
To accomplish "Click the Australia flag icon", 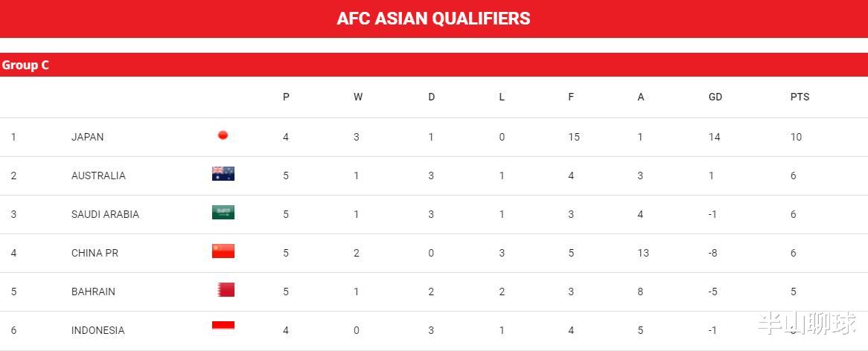I will coord(223,173).
